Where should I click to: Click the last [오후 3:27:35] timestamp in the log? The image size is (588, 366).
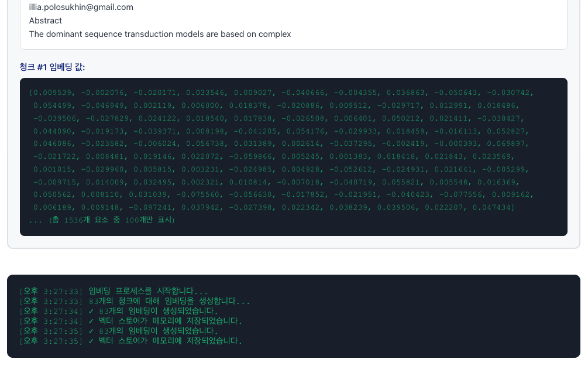click(x=51, y=341)
